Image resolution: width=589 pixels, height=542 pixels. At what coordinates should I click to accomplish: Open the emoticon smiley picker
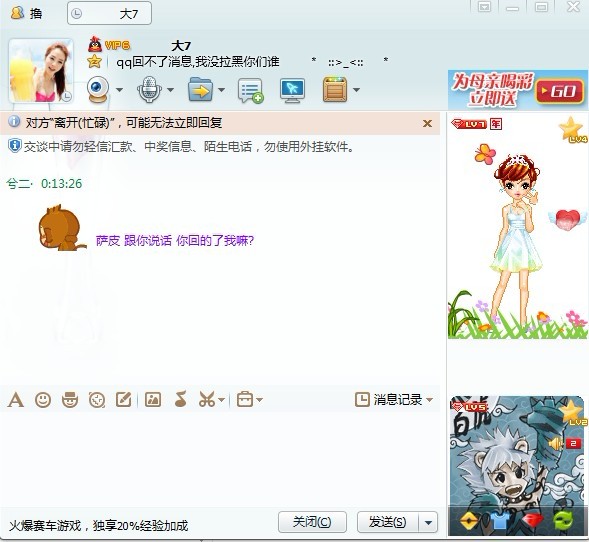point(43,400)
